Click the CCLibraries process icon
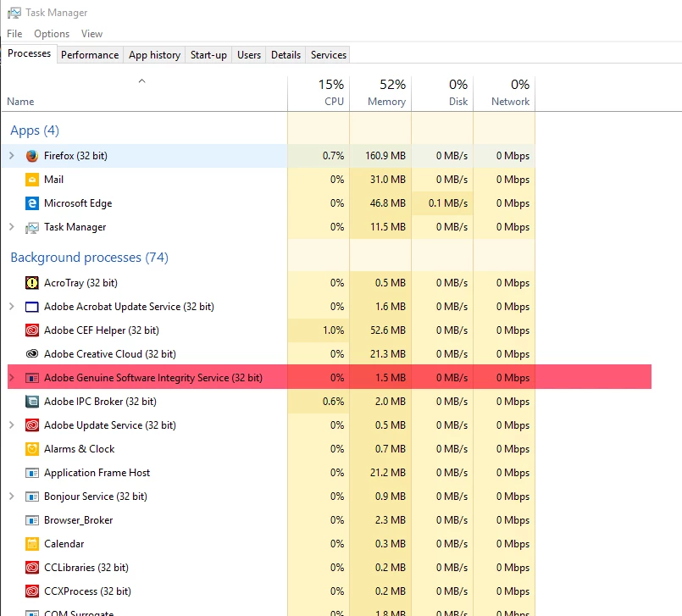This screenshot has width=682, height=616. pyautogui.click(x=31, y=568)
